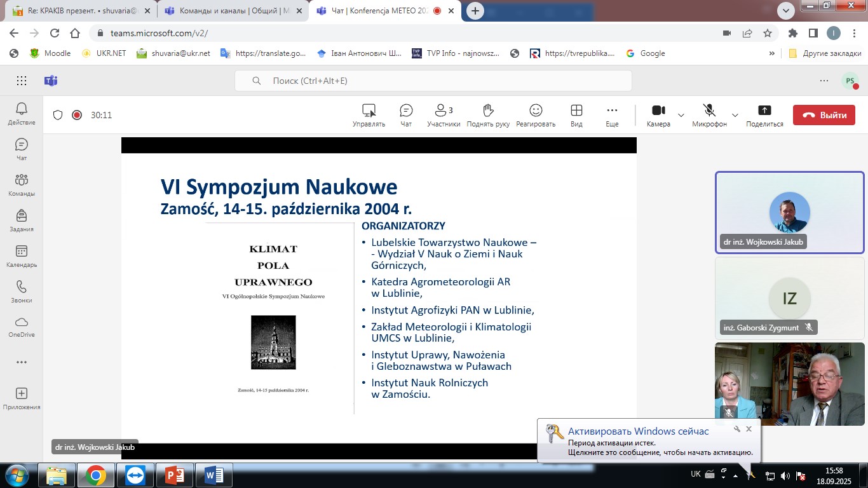Image resolution: width=868 pixels, height=488 pixels.
Task: Open a new Chrome tab
Action: tap(475, 11)
